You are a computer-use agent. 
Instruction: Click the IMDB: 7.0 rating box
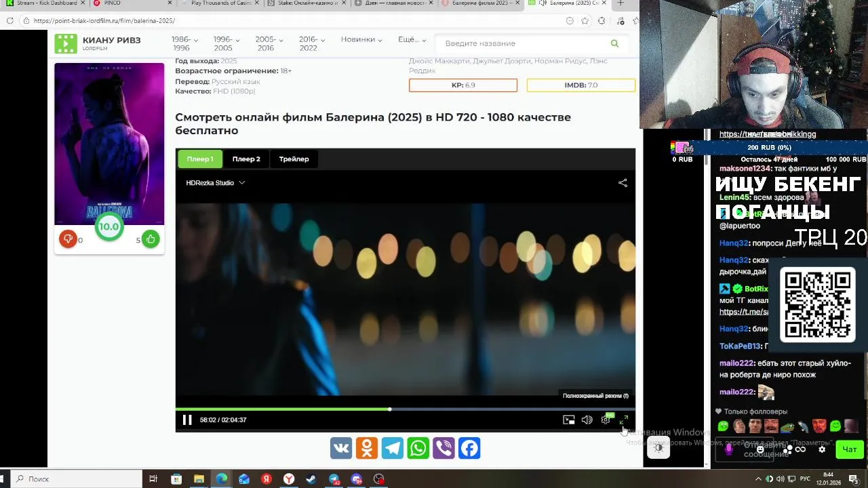(x=581, y=85)
